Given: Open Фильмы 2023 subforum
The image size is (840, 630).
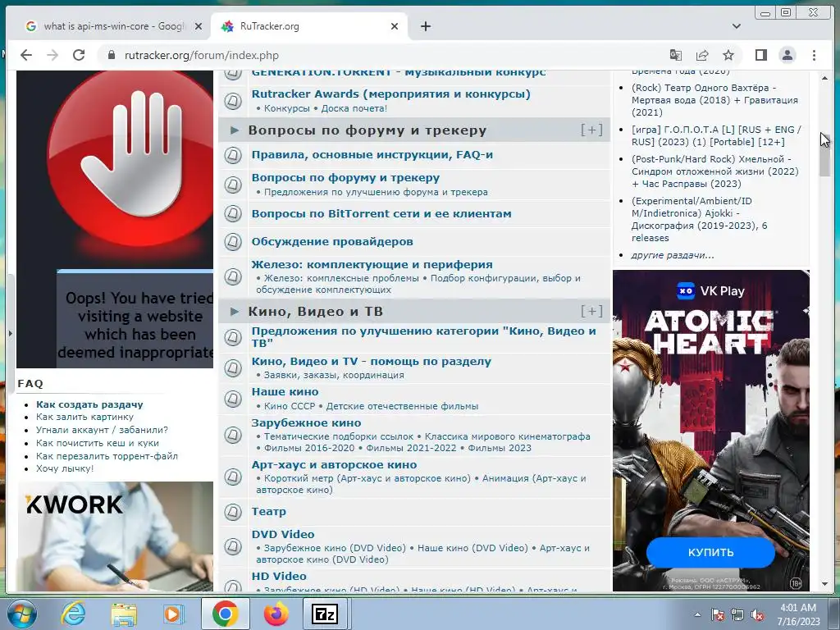Looking at the screenshot, I should (500, 448).
